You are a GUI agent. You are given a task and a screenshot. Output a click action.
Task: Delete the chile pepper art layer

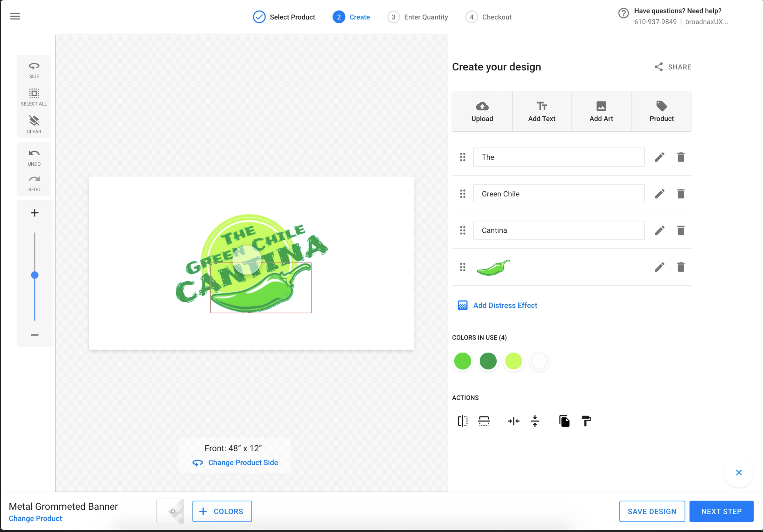click(x=681, y=267)
